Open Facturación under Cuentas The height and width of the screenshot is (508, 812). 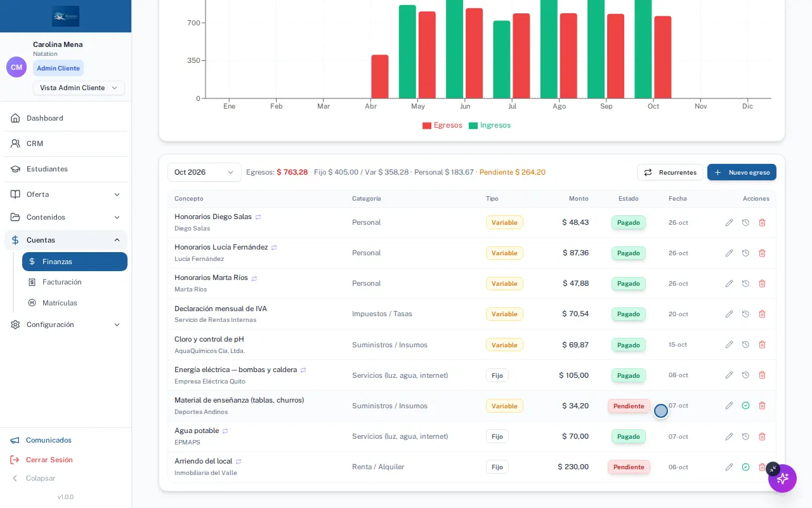[75, 282]
